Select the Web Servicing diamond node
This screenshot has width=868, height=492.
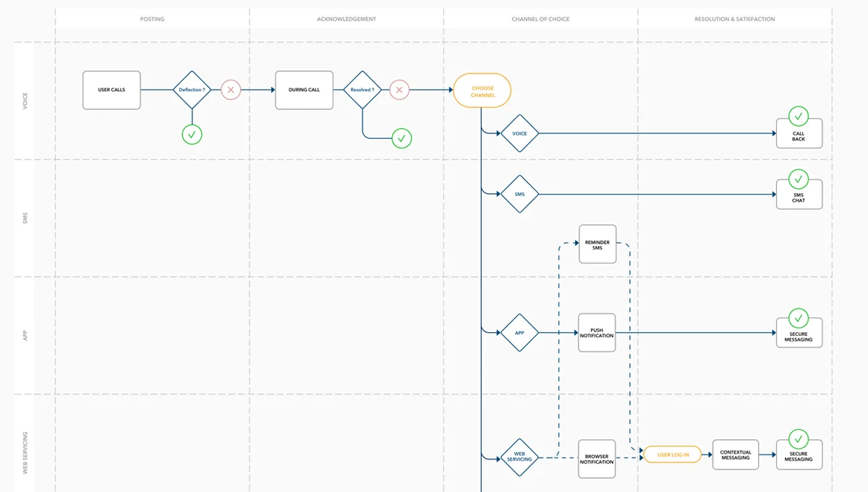519,457
